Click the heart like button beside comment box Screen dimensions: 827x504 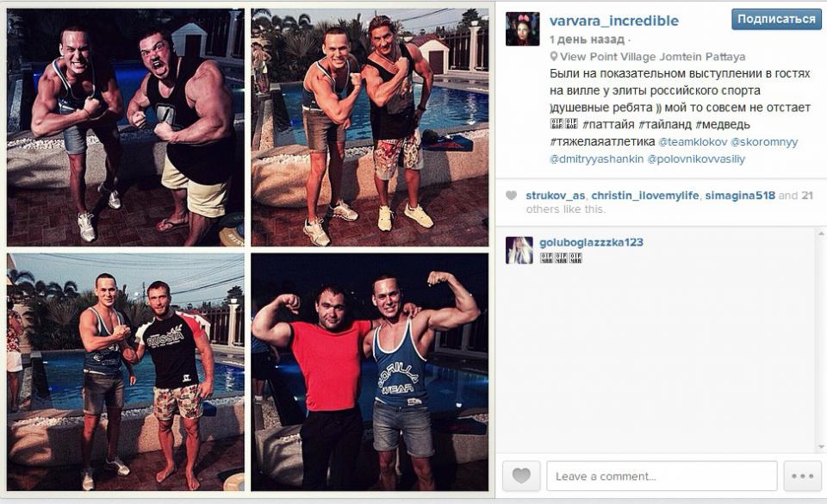coord(521,476)
